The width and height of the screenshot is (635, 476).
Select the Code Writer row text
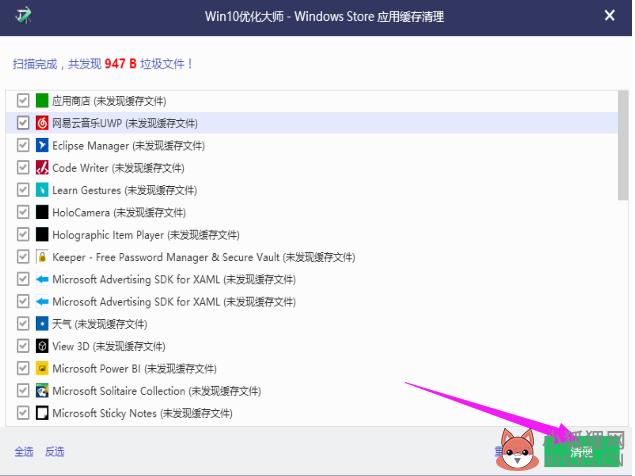click(118, 168)
